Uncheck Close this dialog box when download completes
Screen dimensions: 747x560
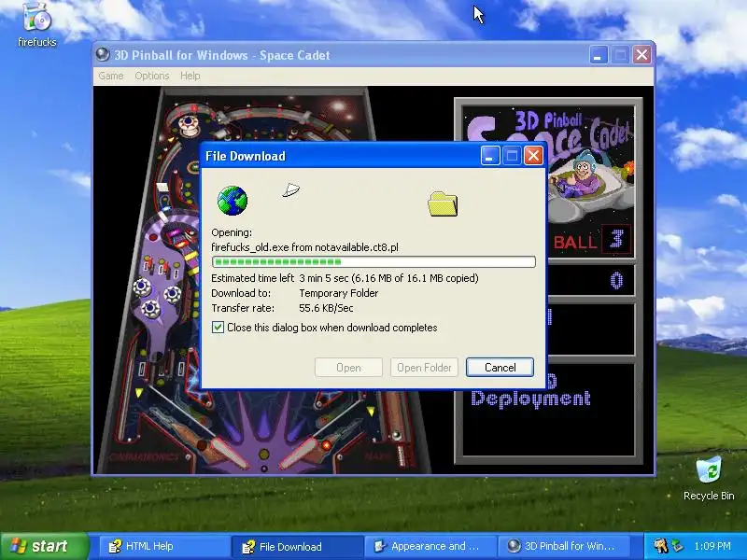218,328
